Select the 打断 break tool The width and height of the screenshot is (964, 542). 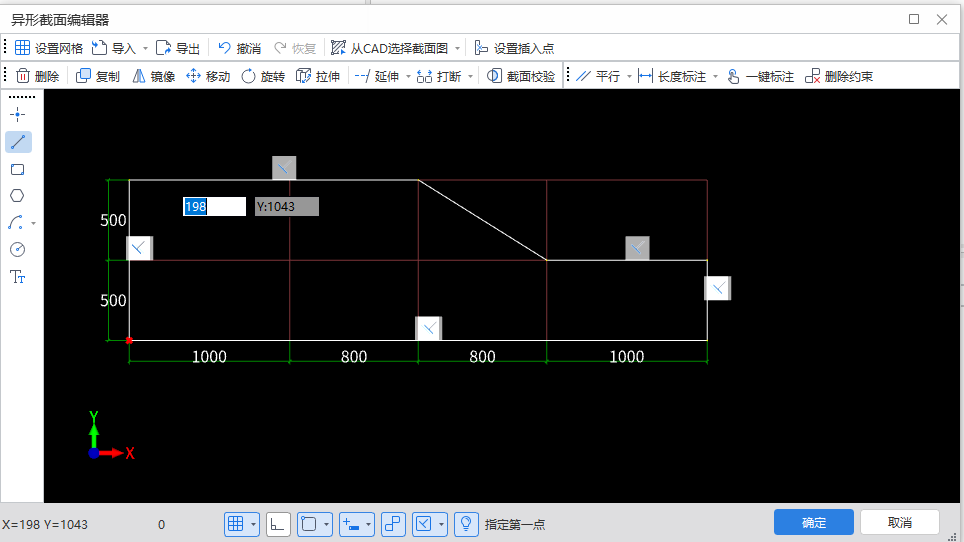click(439, 76)
